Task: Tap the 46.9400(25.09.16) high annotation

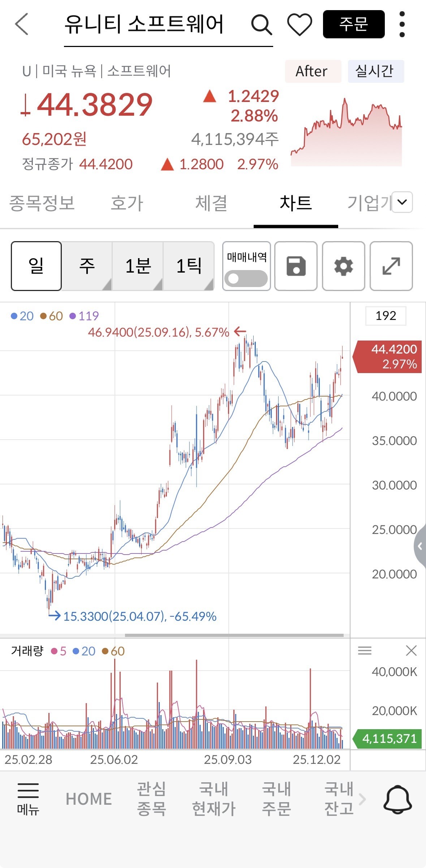Action: [x=159, y=332]
